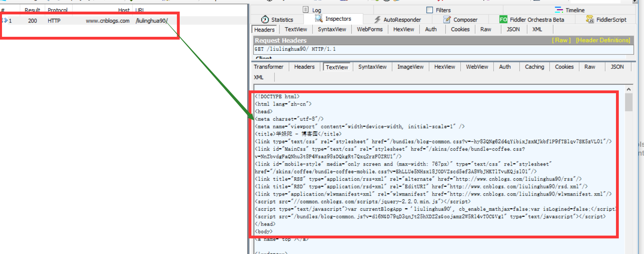Click the [Raw] link in Request Headers
The width and height of the screenshot is (644, 254).
(561, 40)
